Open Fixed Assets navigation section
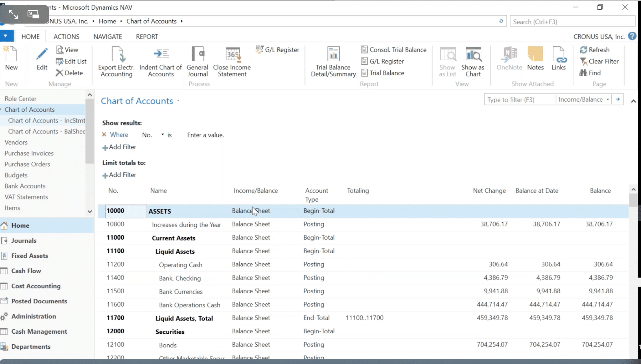641x364 pixels. click(30, 255)
